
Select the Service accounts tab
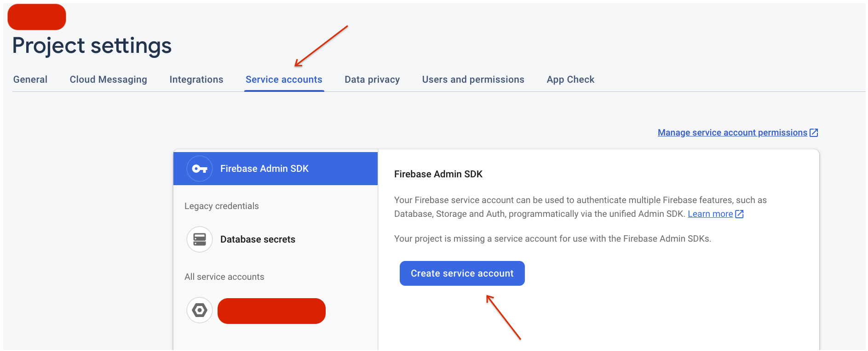click(x=284, y=79)
